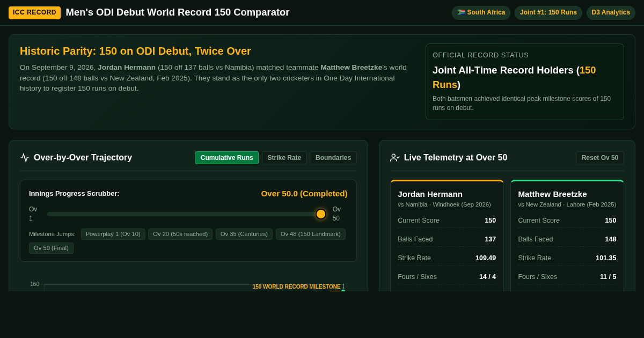Click Breetzke's Fours / Sixes 11 / 5
The width and height of the screenshot is (644, 338).
point(608,277)
